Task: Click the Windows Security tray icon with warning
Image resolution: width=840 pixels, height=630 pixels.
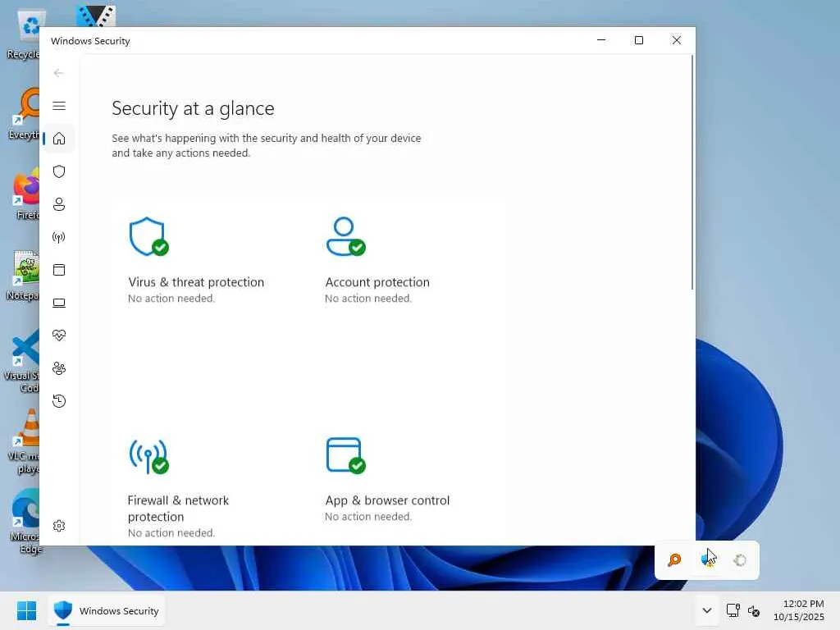Action: point(708,560)
